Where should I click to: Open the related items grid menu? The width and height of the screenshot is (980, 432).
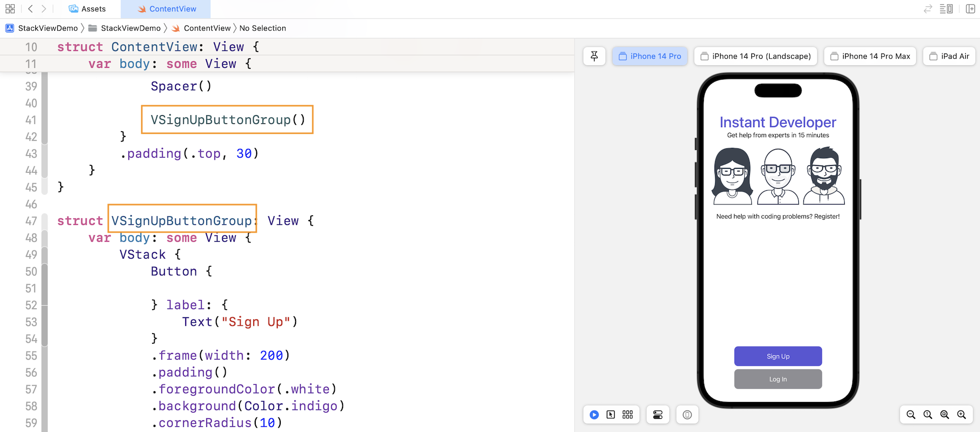[10, 9]
